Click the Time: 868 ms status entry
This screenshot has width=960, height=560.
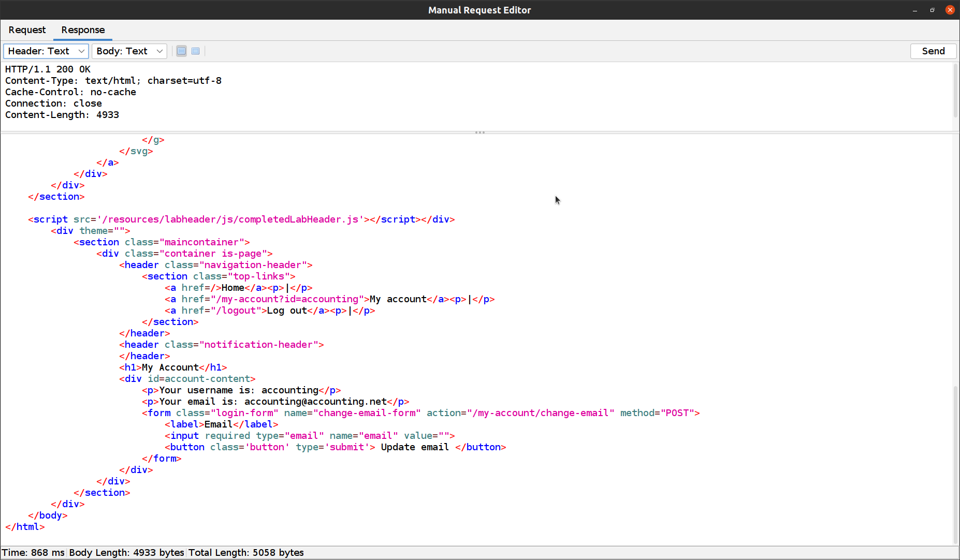[x=33, y=552]
